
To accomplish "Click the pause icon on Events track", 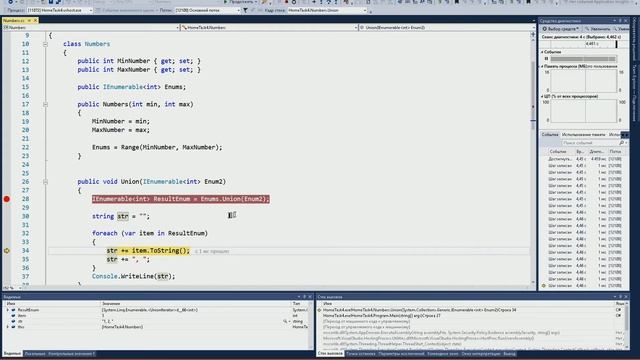I will tap(546, 59).
